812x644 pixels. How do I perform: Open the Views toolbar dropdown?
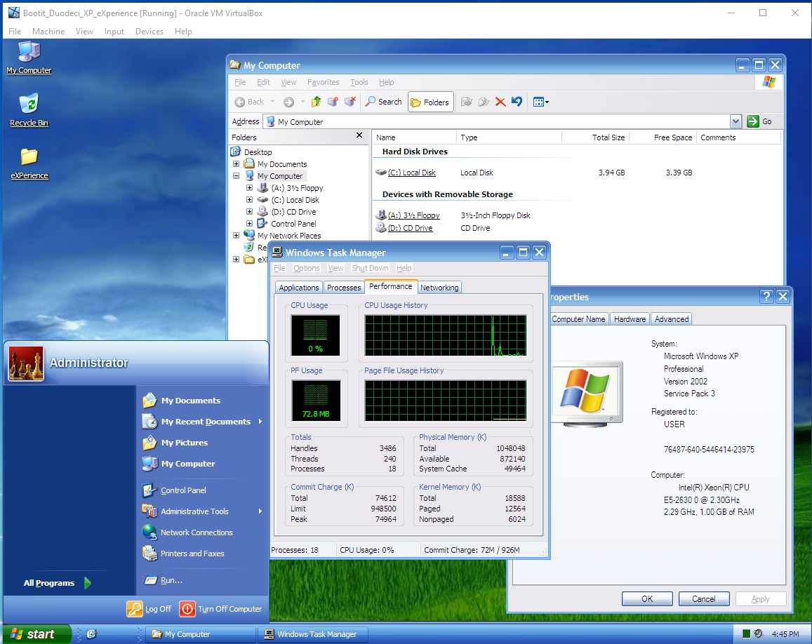click(x=541, y=102)
